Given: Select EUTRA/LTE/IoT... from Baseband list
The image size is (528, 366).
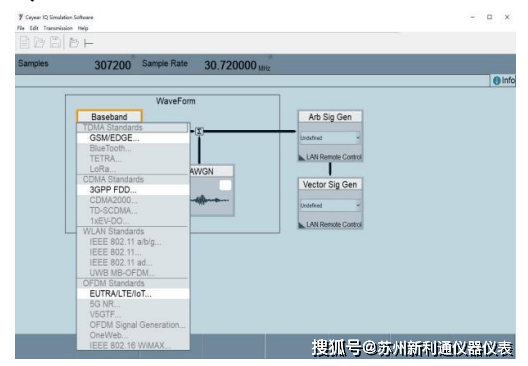Looking at the screenshot, I should tap(133, 294).
